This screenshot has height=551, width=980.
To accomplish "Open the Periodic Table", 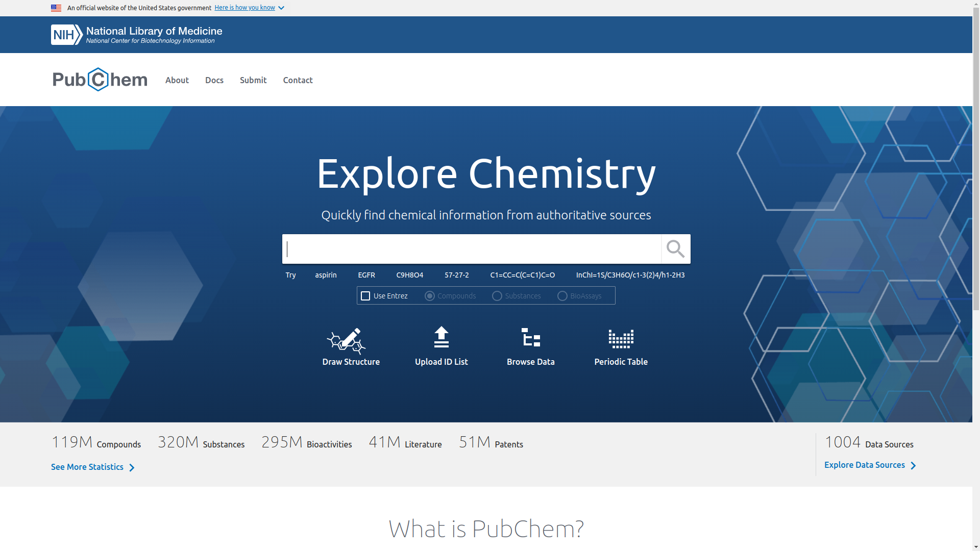I will pyautogui.click(x=621, y=346).
